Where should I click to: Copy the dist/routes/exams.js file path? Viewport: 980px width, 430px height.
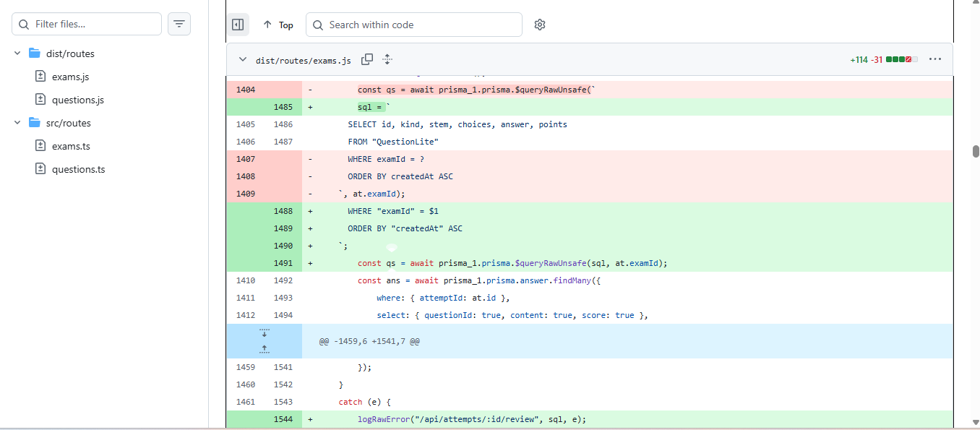[367, 59]
